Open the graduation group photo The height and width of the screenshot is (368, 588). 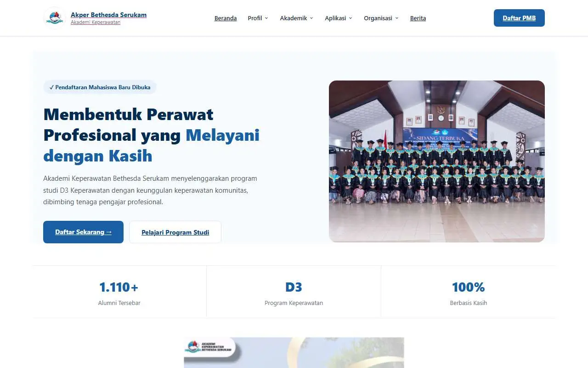tap(437, 161)
